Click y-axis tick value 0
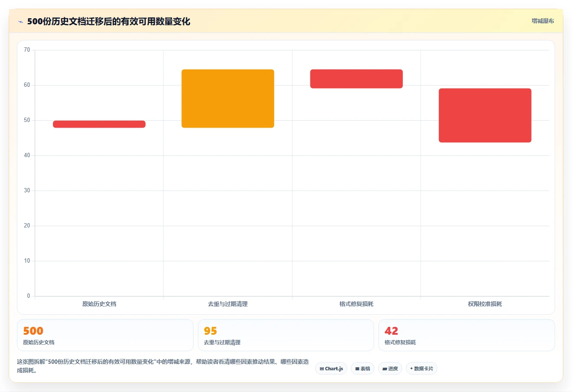Screen dimensions: 572x392 pos(29,296)
